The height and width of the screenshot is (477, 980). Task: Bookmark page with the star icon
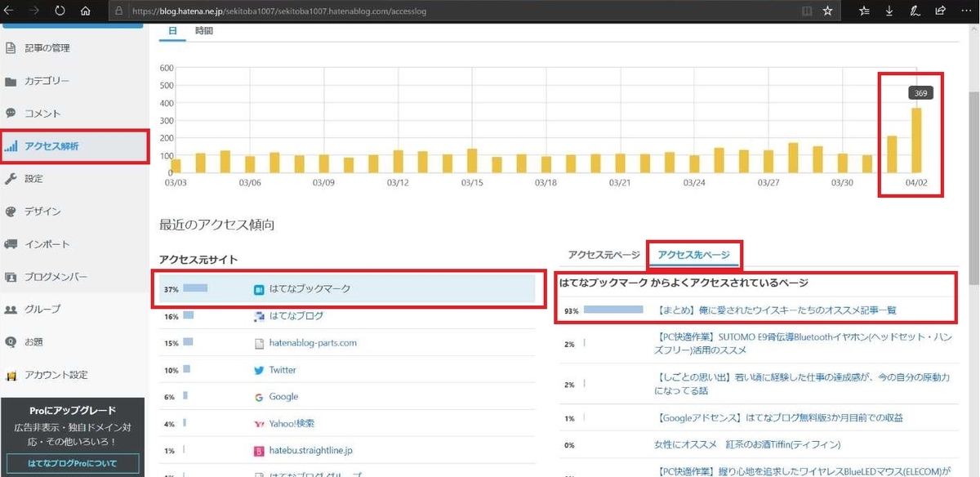828,11
